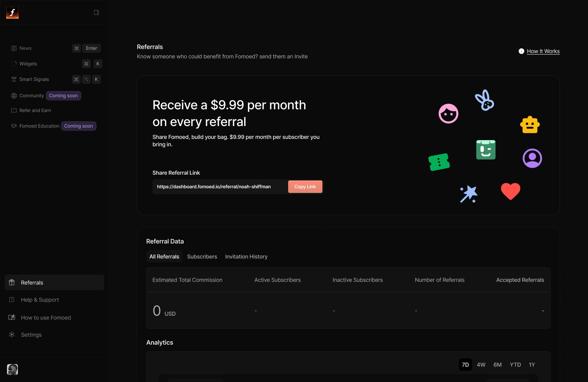Click the Help & Support question icon
This screenshot has height=382, width=588.
click(x=12, y=300)
